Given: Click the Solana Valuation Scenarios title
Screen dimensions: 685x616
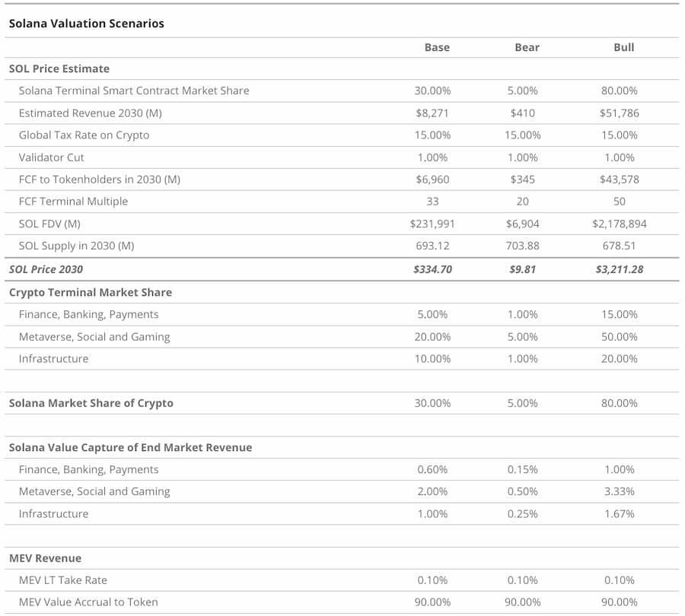Looking at the screenshot, I should click(x=86, y=24).
